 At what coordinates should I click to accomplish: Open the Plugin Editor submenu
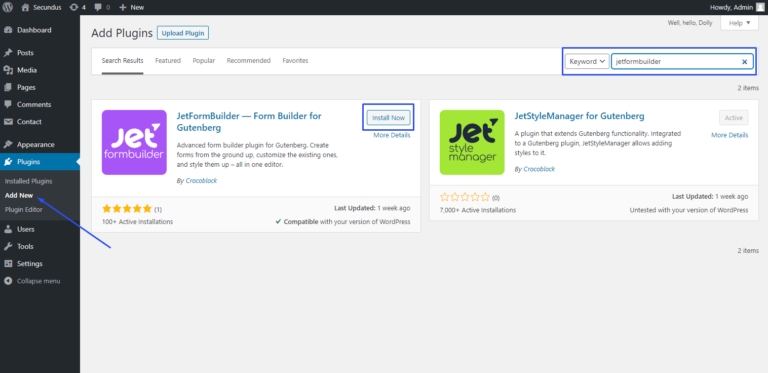click(x=24, y=210)
